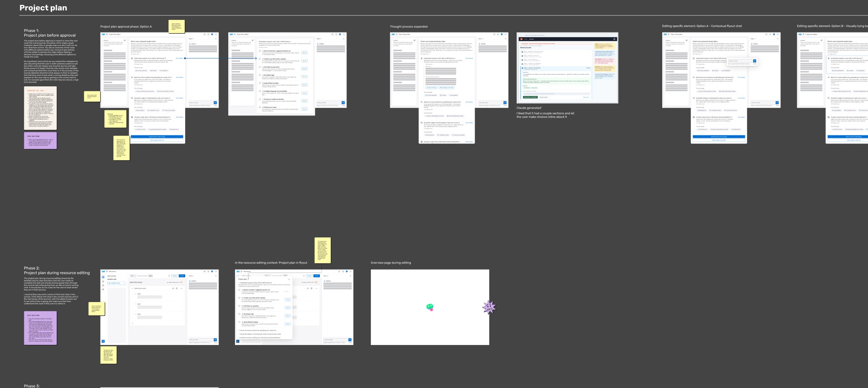The image size is (868, 388).
Task: Click the shuffle icon on the Default Question Block
Action: click(173, 288)
